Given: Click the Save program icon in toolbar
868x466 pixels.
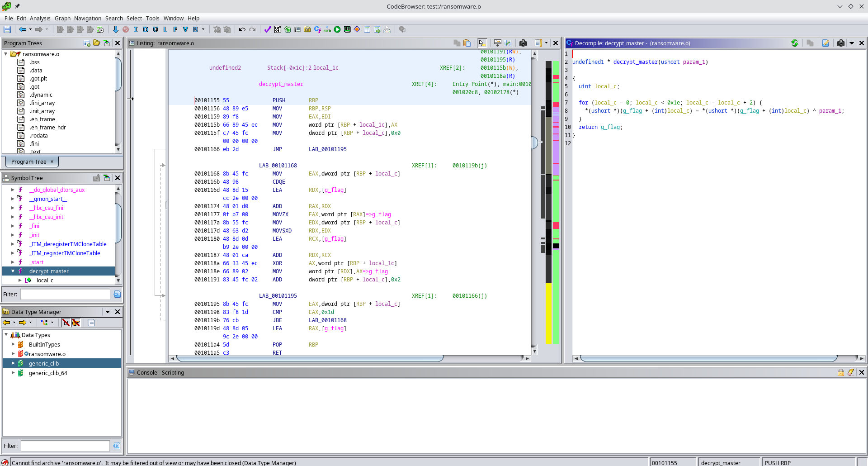Looking at the screenshot, I should pyautogui.click(x=7, y=29).
